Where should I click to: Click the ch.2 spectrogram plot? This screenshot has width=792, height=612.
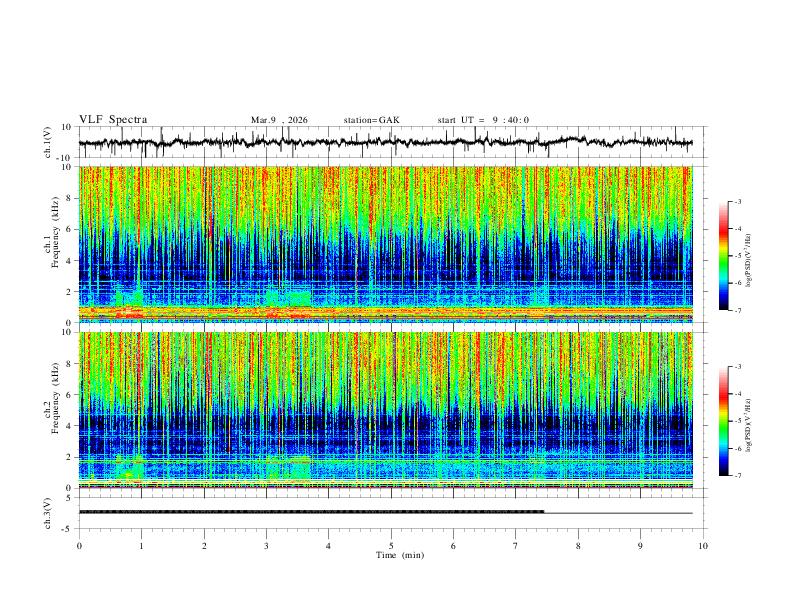click(x=385, y=410)
